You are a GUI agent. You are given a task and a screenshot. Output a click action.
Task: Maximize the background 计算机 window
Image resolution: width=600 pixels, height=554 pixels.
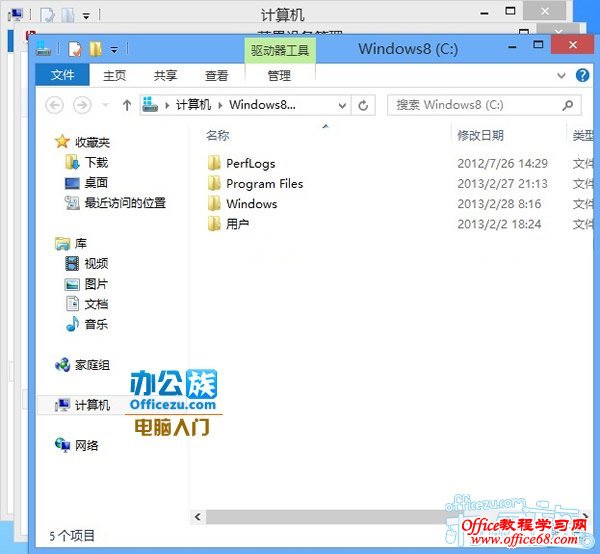click(x=510, y=11)
